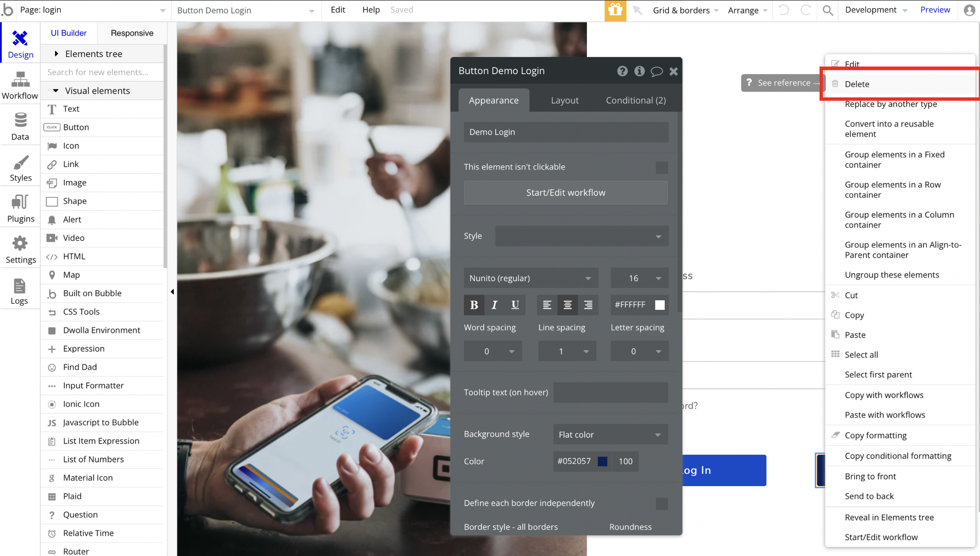Image resolution: width=980 pixels, height=556 pixels.
Task: Click the Plugins icon in sidebar
Action: click(x=20, y=206)
